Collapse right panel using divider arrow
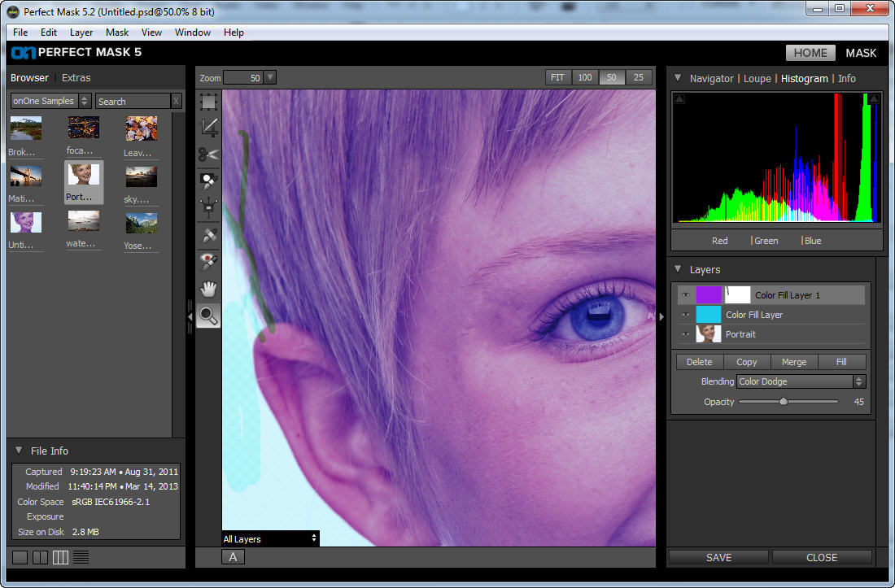Screen dimensions: 895x588 pyautogui.click(x=661, y=316)
